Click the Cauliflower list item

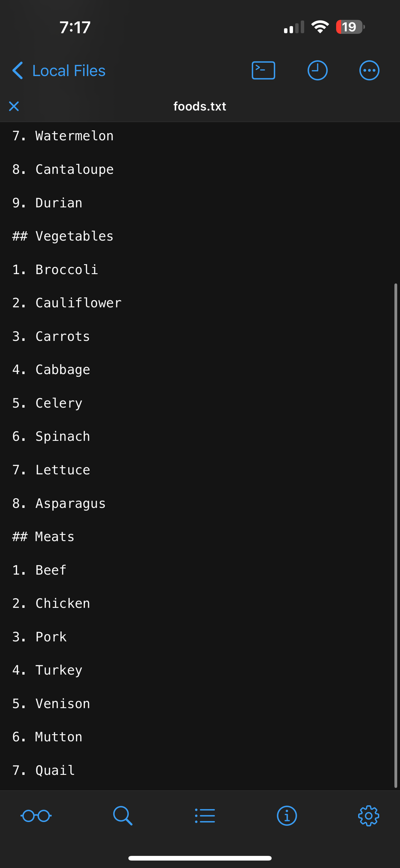point(78,303)
